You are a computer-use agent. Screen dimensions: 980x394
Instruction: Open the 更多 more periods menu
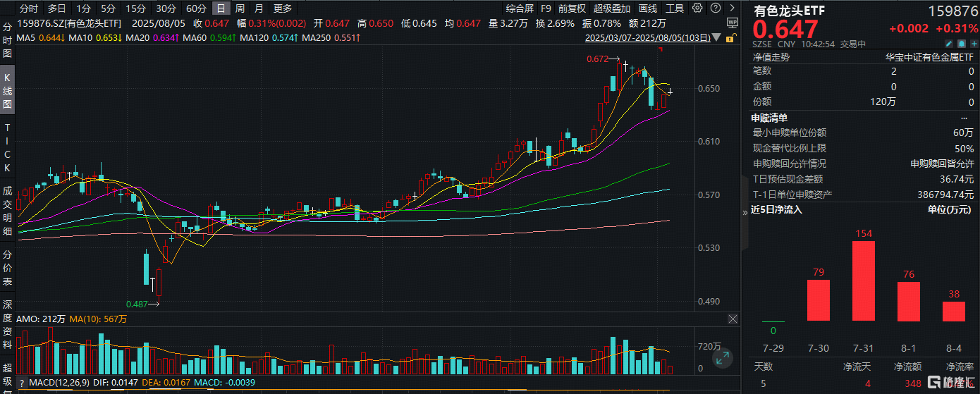[x=283, y=8]
